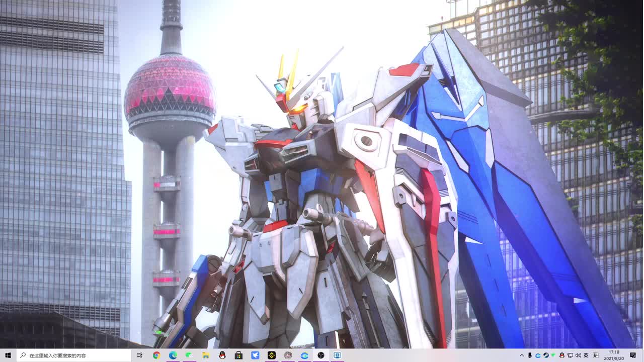Open File Explorer from the taskbar
Image resolution: width=644 pixels, height=362 pixels.
point(206,355)
